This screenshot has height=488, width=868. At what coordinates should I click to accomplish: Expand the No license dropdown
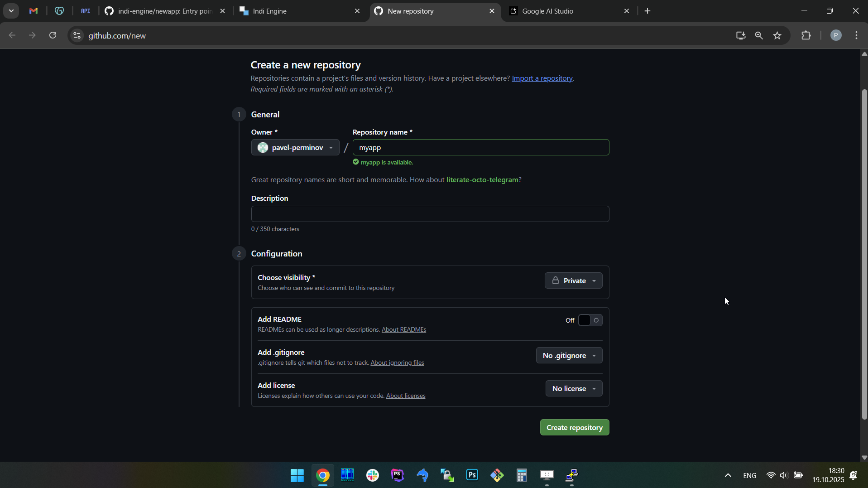click(574, 389)
